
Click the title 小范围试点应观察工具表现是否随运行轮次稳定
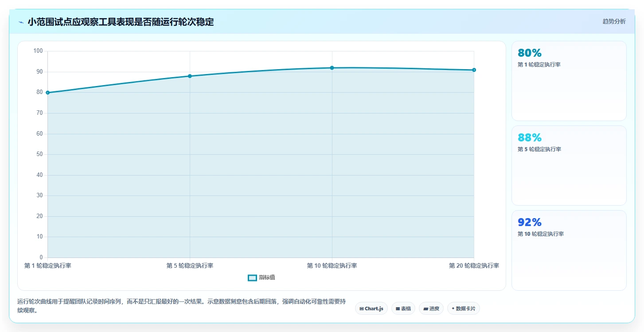121,22
